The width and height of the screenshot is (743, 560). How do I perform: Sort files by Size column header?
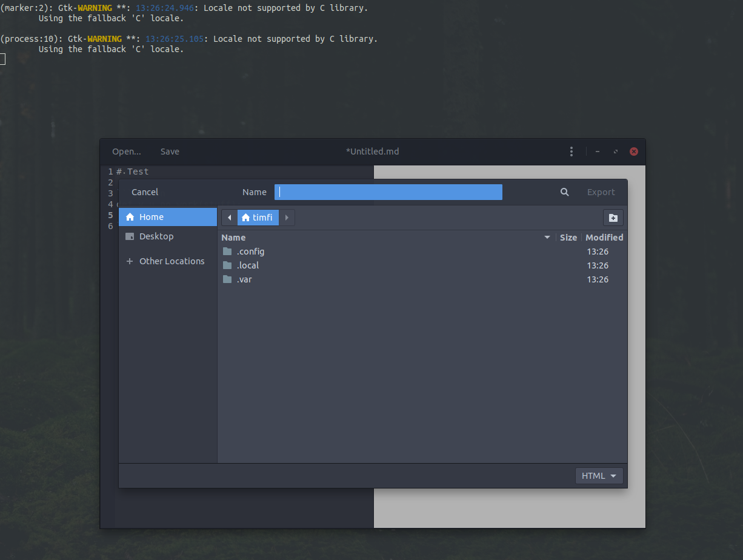pyautogui.click(x=568, y=238)
